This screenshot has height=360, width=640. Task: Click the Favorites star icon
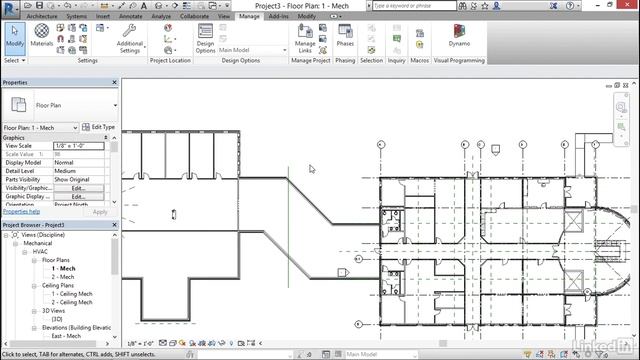(x=485, y=6)
